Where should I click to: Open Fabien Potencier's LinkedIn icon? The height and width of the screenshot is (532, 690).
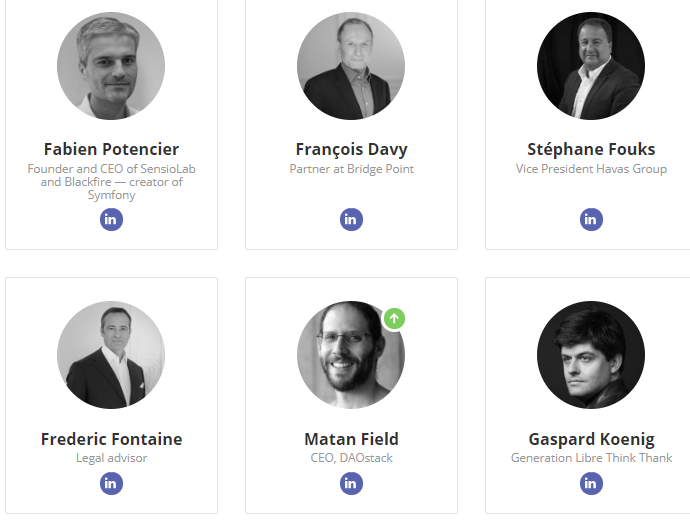[x=111, y=219]
